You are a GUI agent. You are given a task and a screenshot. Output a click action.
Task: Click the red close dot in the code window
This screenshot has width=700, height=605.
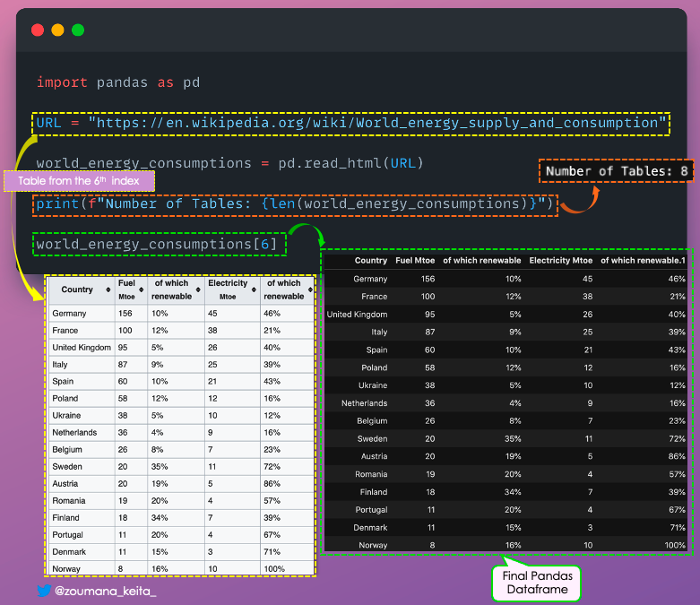(x=38, y=30)
